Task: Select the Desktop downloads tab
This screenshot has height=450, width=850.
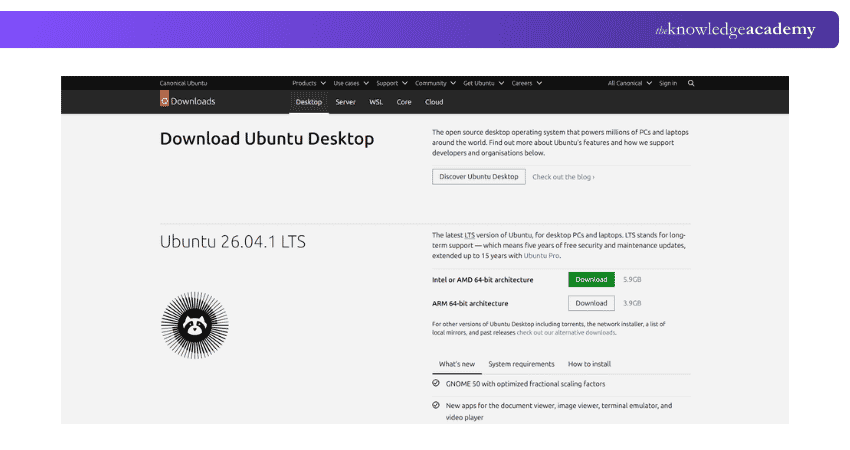Action: [308, 102]
